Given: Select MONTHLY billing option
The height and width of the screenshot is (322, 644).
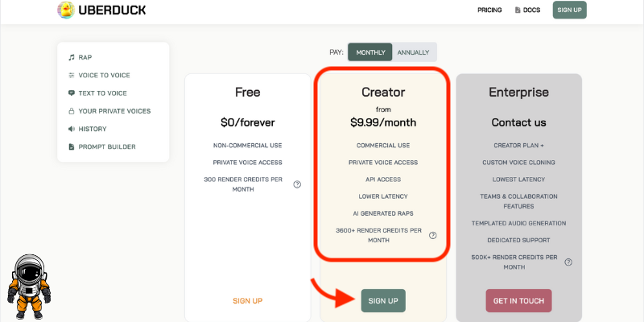Looking at the screenshot, I should click(x=370, y=52).
